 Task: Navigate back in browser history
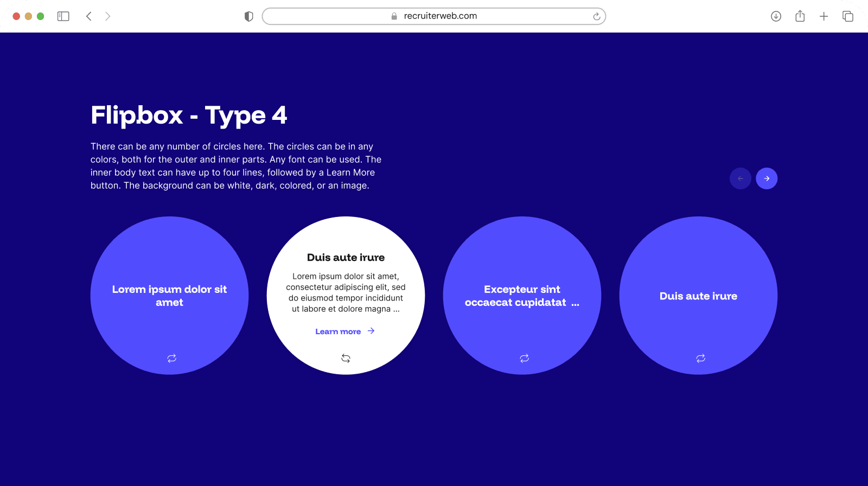tap(89, 16)
